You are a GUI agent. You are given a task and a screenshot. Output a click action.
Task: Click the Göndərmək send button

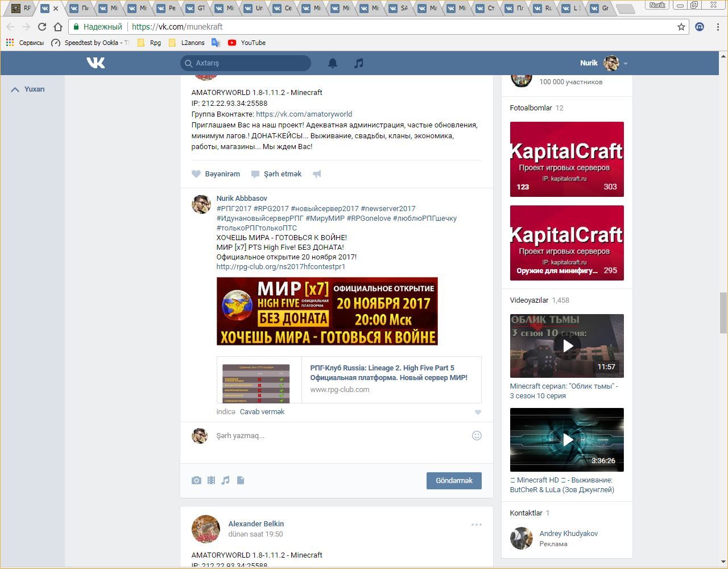[454, 481]
